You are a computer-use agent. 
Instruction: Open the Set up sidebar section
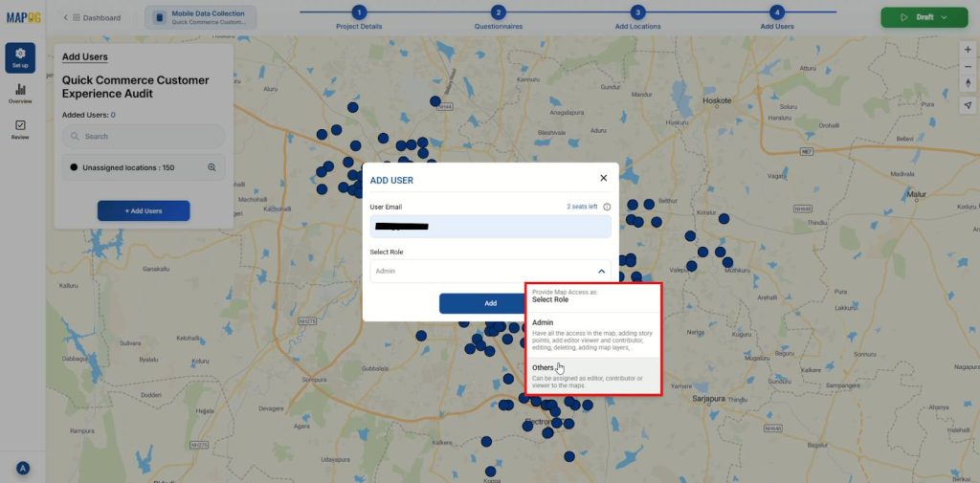pyautogui.click(x=20, y=58)
